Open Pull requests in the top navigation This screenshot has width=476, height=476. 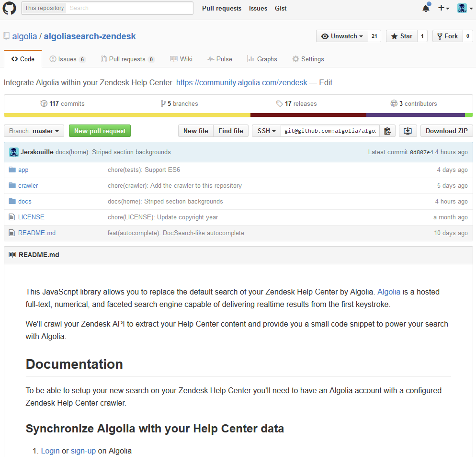(x=222, y=8)
